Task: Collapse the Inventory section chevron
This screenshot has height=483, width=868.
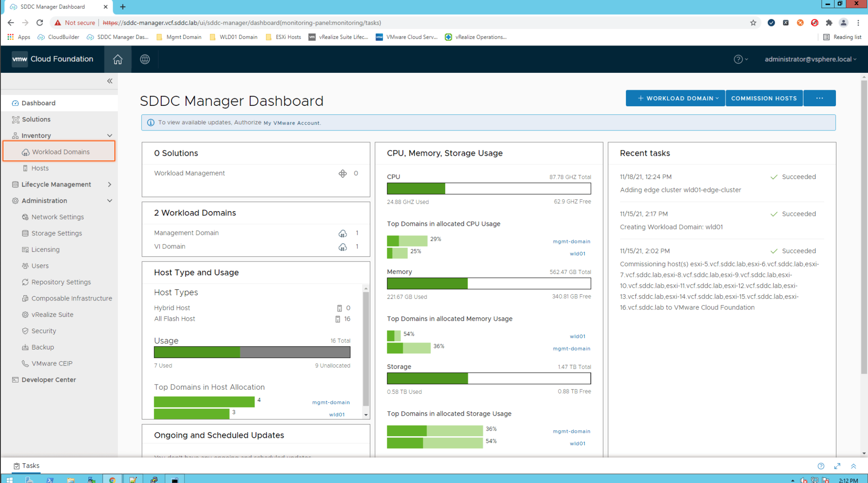Action: click(x=110, y=136)
